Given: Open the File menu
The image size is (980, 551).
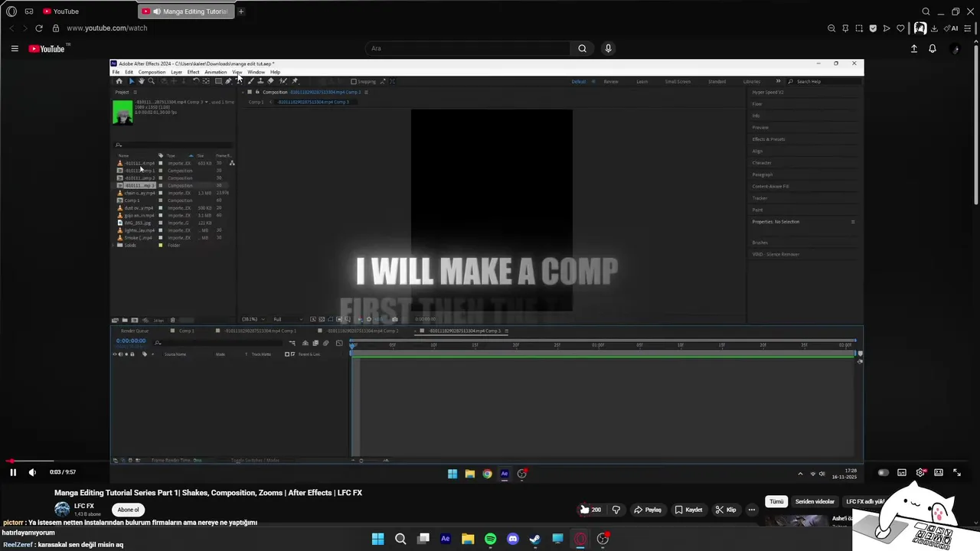Looking at the screenshot, I should point(116,72).
